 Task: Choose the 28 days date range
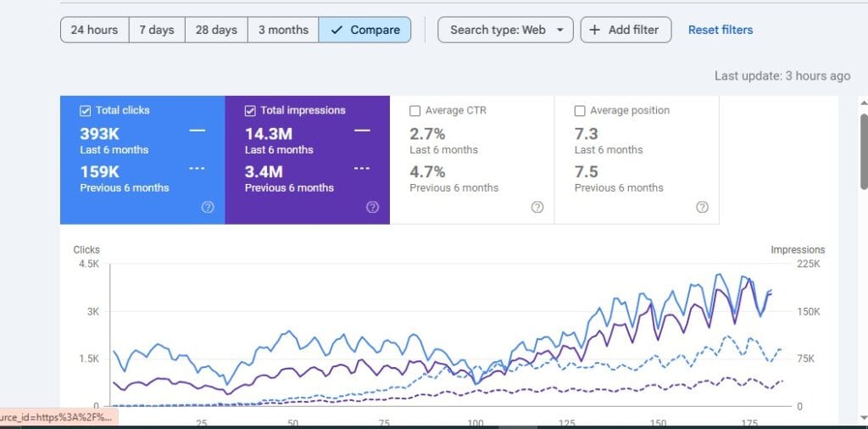pyautogui.click(x=216, y=30)
